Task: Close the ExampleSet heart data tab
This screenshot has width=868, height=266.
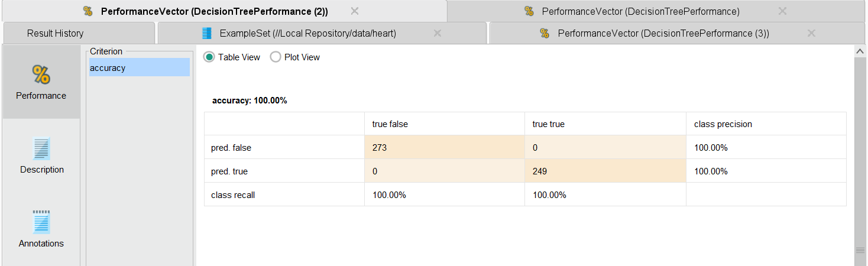Action: (x=438, y=34)
